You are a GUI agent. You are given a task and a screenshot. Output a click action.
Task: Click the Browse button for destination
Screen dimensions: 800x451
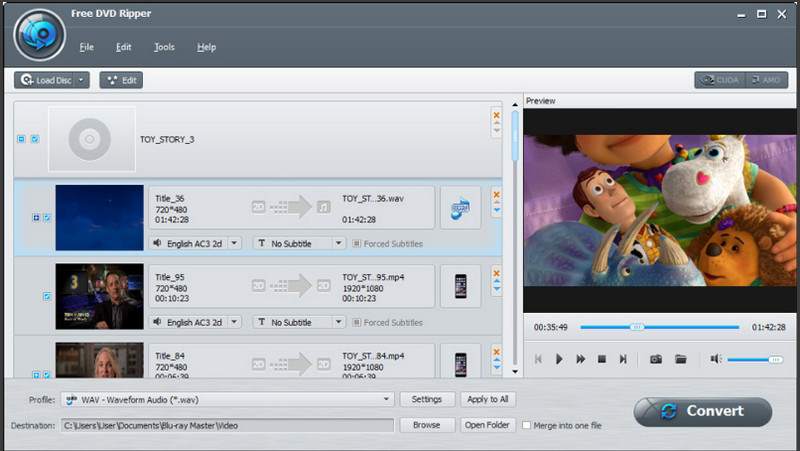pos(426,425)
